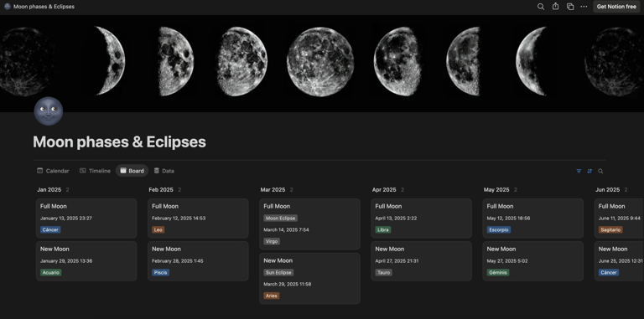Image resolution: width=644 pixels, height=319 pixels.
Task: Open the February 12 Full Moon card
Action: pyautogui.click(x=198, y=219)
